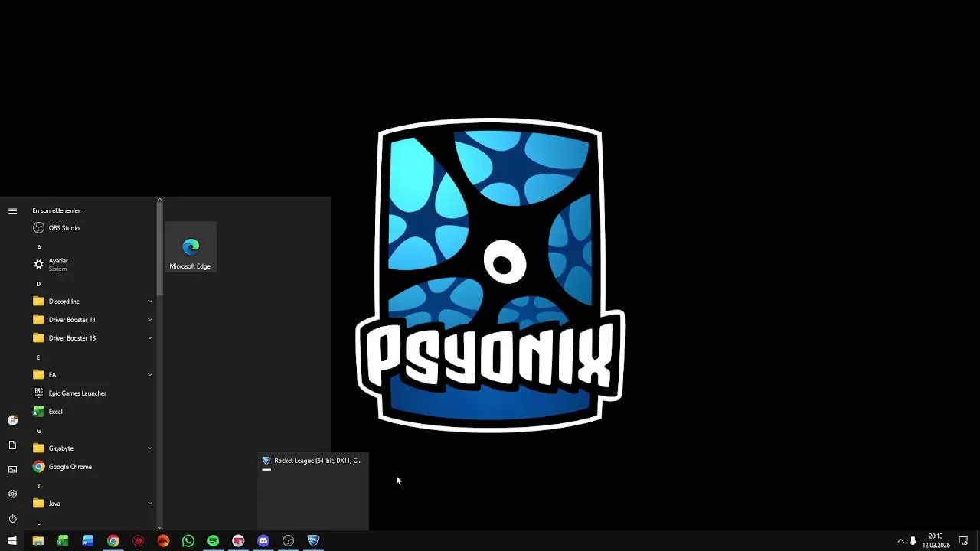
Task: Switch to Discord on the taskbar
Action: click(263, 541)
